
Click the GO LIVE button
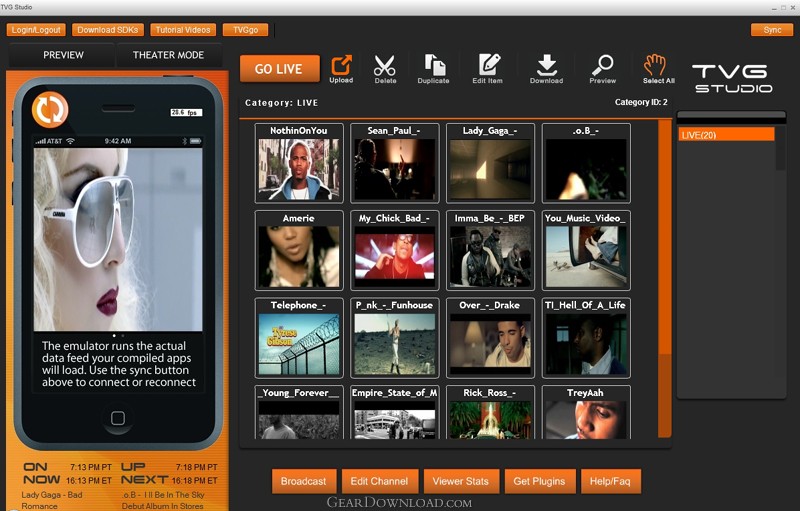(x=280, y=68)
